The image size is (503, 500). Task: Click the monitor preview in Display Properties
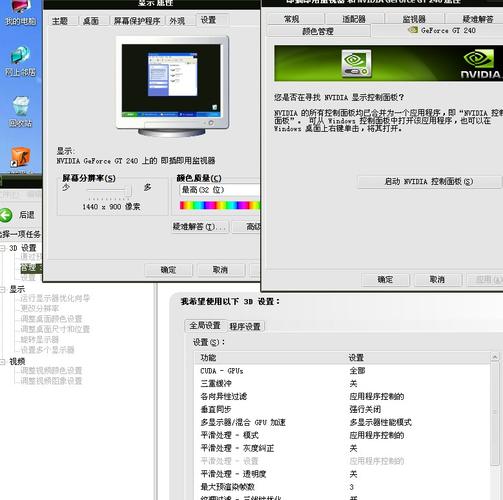pyautogui.click(x=172, y=86)
